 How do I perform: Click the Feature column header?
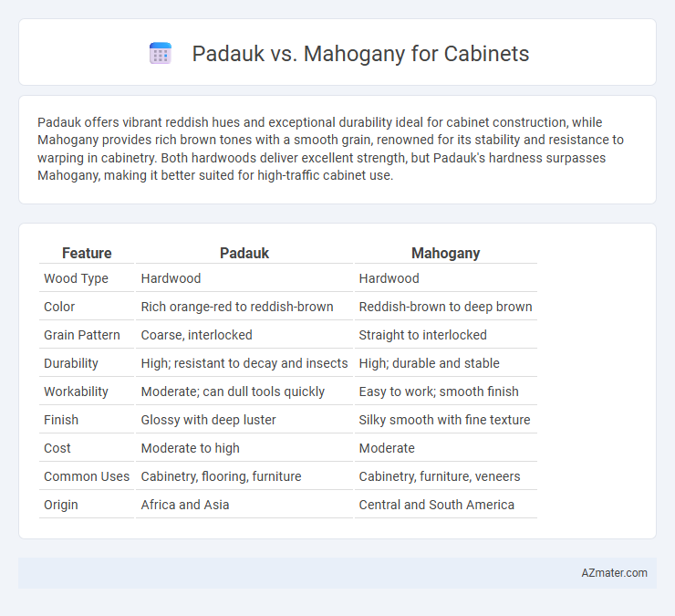coord(87,254)
